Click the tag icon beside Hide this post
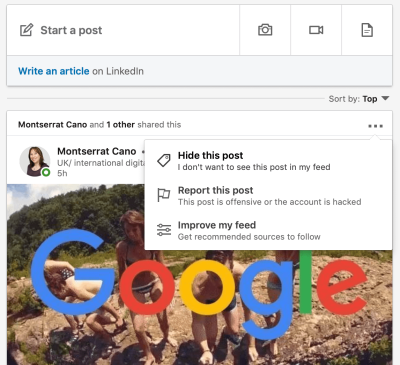The width and height of the screenshot is (400, 365). click(164, 161)
